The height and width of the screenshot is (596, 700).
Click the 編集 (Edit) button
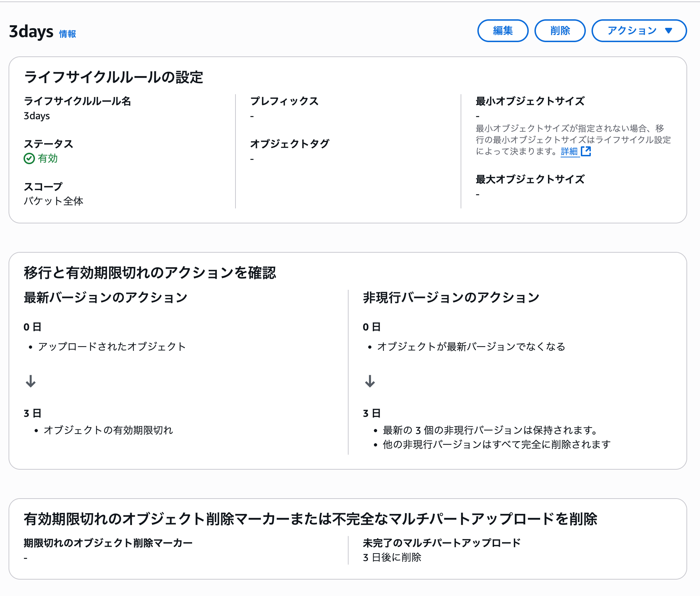(x=502, y=31)
